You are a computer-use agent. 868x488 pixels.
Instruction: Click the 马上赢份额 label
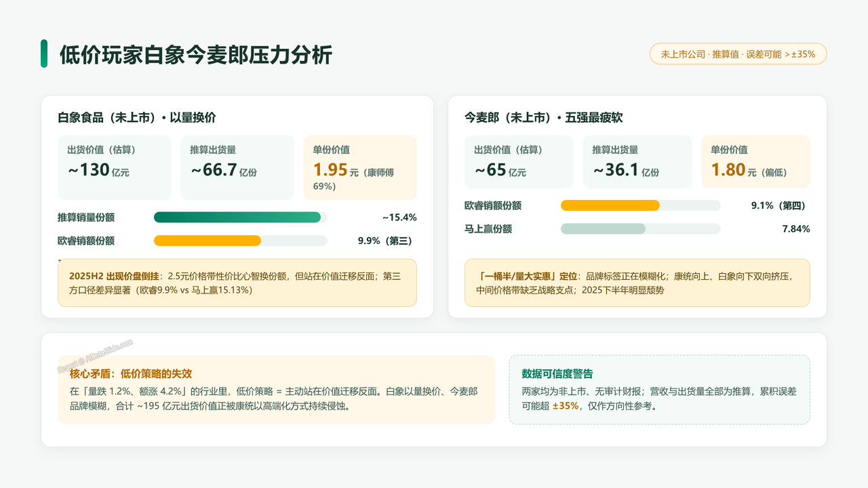coord(488,229)
